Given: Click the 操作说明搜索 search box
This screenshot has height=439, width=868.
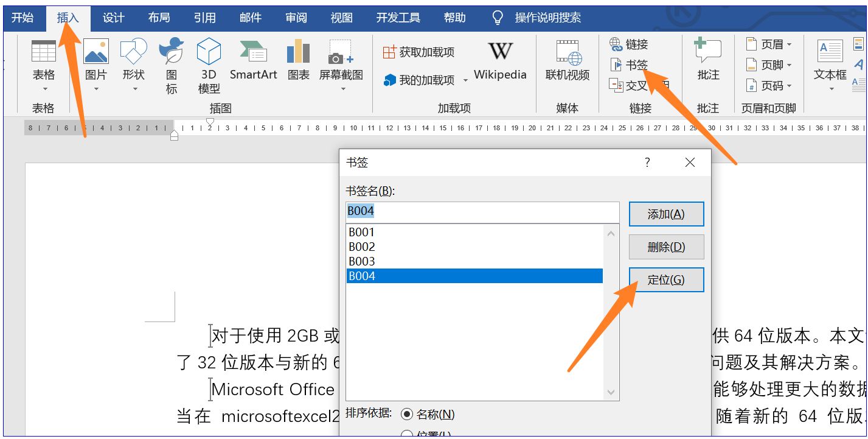Looking at the screenshot, I should click(x=547, y=18).
